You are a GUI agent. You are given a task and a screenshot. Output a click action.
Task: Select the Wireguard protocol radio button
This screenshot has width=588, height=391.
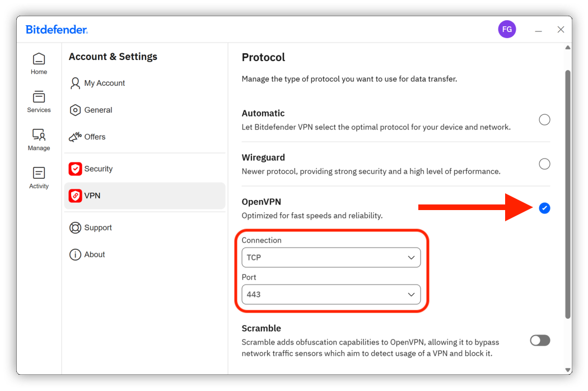544,164
